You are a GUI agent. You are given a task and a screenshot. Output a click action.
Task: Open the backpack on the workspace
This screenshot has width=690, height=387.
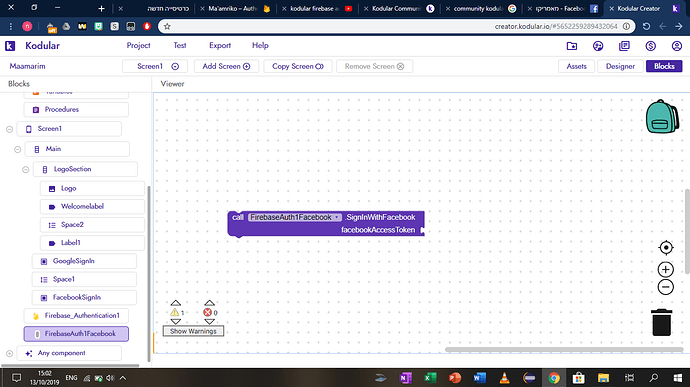coord(662,117)
